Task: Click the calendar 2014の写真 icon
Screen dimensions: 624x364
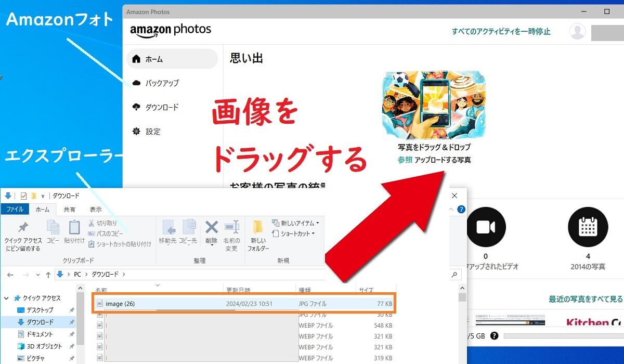Action: (588, 227)
